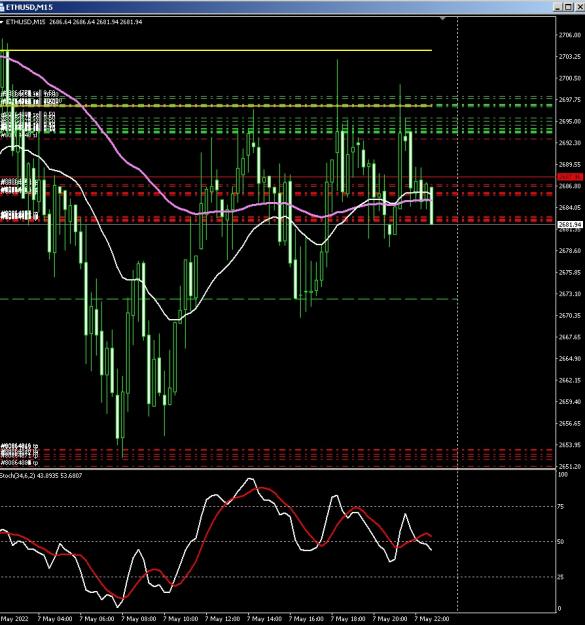Click the 2706.00 price scale label

[x=570, y=35]
